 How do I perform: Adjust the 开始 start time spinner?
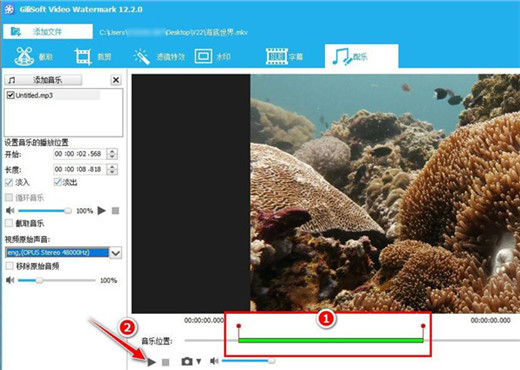tap(112, 154)
